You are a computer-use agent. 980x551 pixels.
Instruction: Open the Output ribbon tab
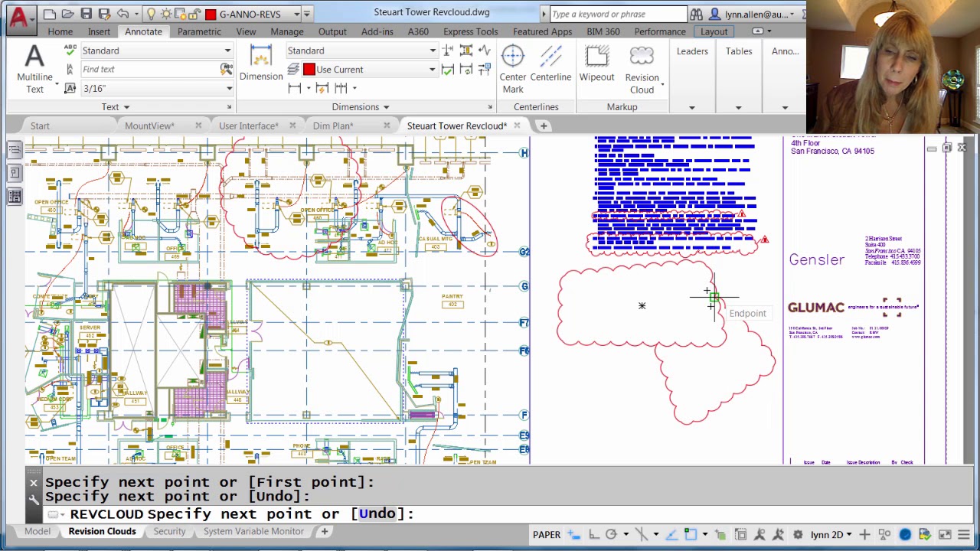click(x=332, y=31)
